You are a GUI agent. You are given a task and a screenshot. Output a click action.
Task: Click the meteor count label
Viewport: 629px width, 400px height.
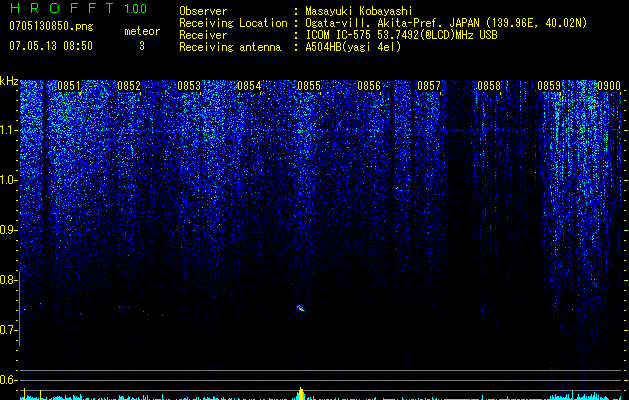142,31
